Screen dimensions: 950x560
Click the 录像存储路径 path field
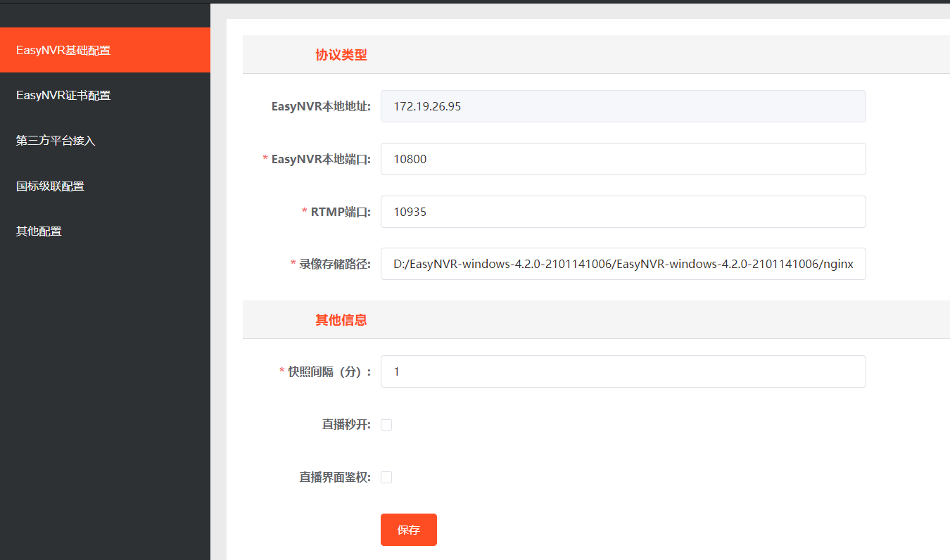[623, 264]
